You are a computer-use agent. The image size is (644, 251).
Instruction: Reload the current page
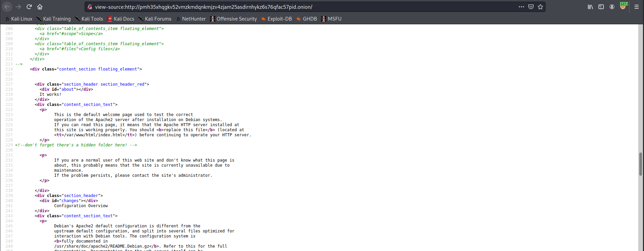pyautogui.click(x=29, y=7)
